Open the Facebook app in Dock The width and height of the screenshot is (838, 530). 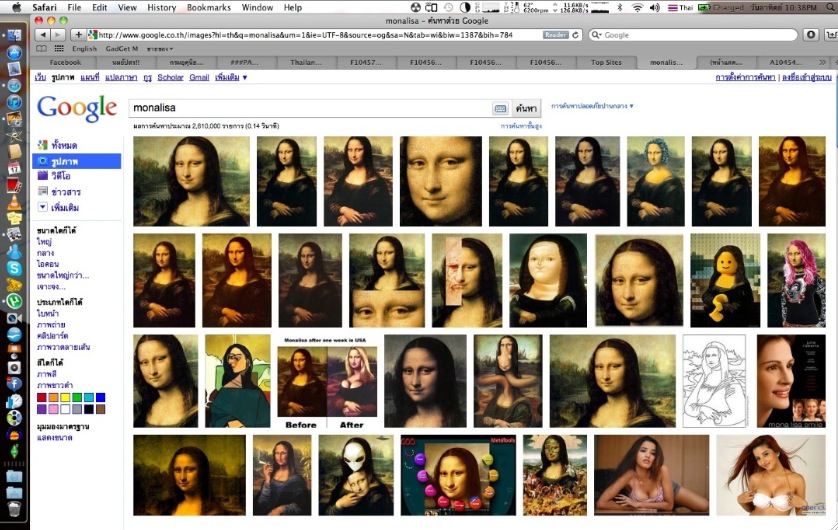14,384
